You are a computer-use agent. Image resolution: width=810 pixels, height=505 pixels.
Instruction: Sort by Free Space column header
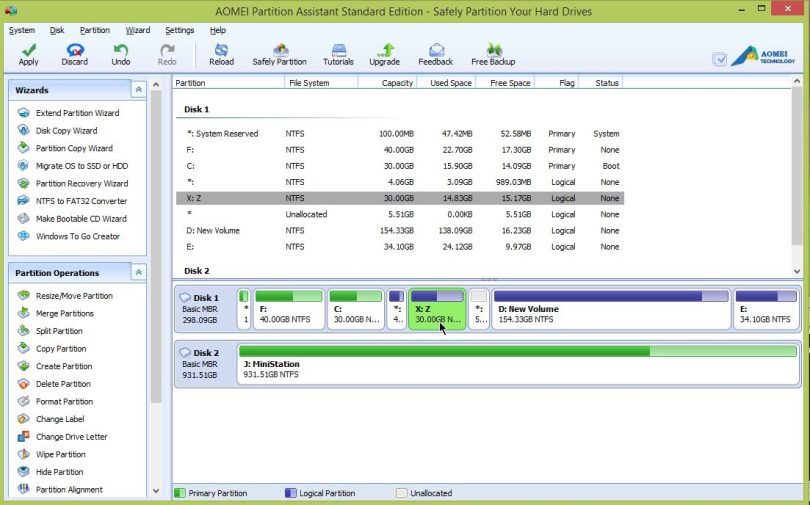pyautogui.click(x=505, y=83)
